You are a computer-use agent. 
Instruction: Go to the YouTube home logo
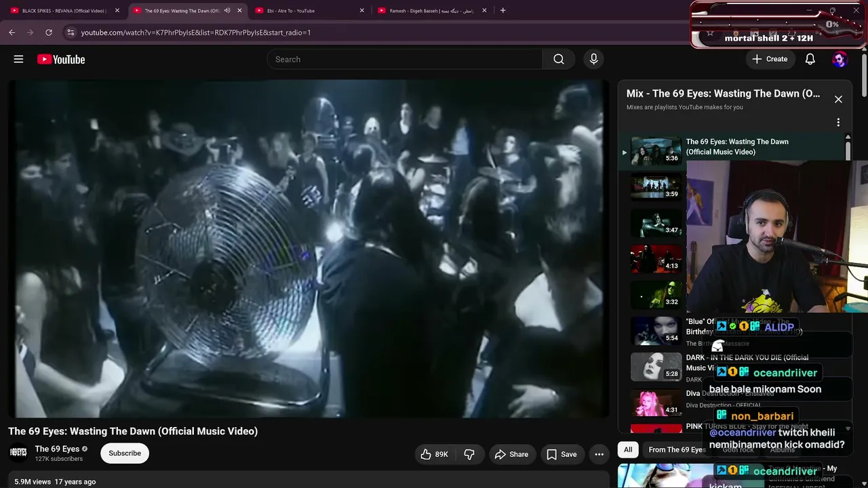click(61, 60)
